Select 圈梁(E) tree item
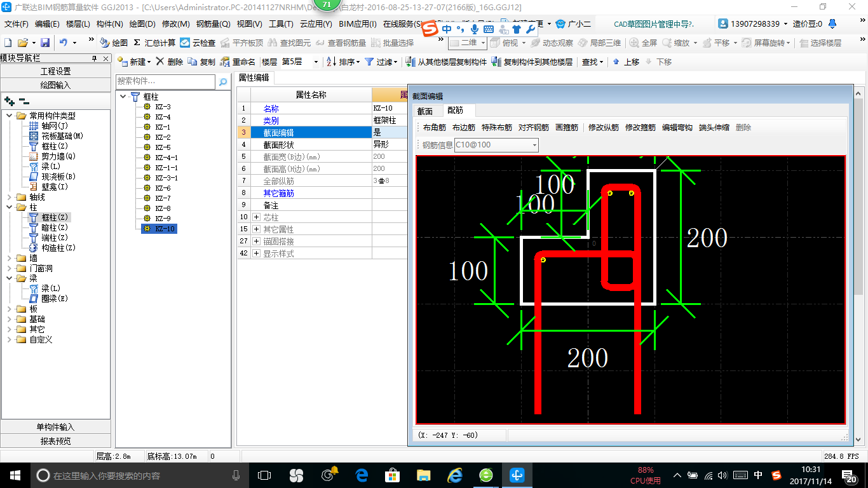868x488 pixels. (x=54, y=299)
